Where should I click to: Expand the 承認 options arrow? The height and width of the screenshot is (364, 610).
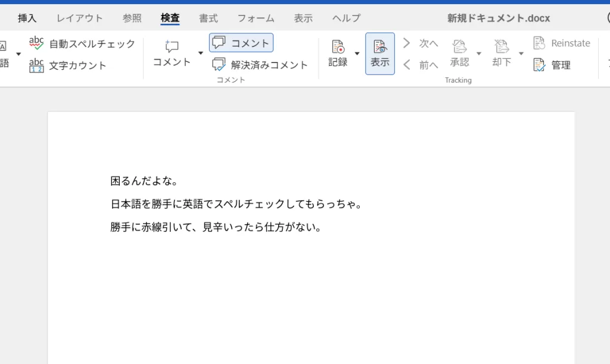click(478, 54)
